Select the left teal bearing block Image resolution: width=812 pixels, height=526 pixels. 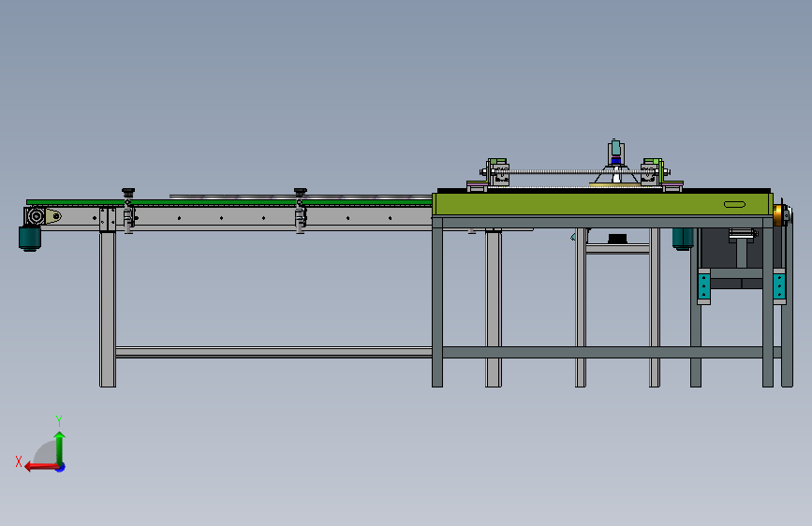703,286
